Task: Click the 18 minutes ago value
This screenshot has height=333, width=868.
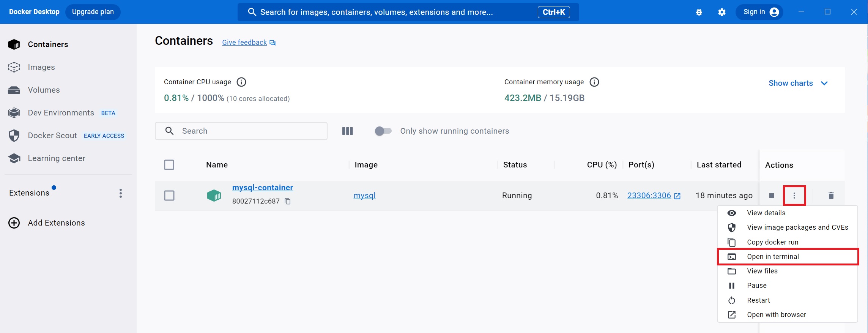Action: coord(724,196)
